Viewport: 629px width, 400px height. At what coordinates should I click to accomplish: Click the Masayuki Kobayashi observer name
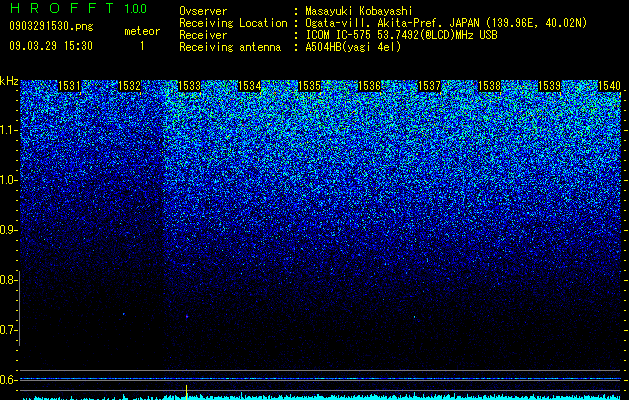pyautogui.click(x=359, y=11)
